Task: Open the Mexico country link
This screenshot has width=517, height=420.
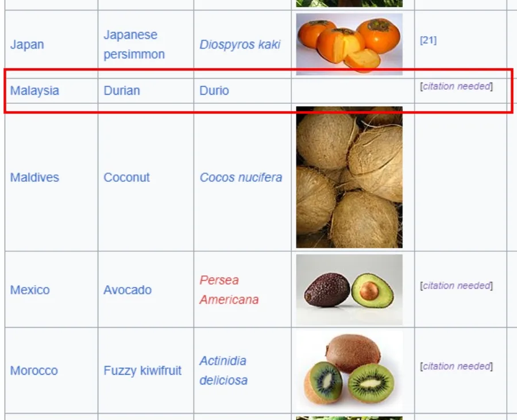Action: click(30, 290)
